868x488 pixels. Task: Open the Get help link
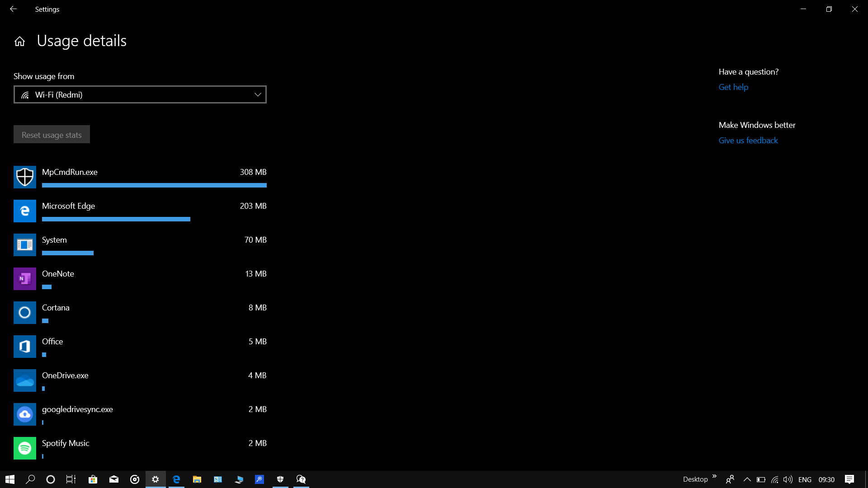click(x=733, y=87)
